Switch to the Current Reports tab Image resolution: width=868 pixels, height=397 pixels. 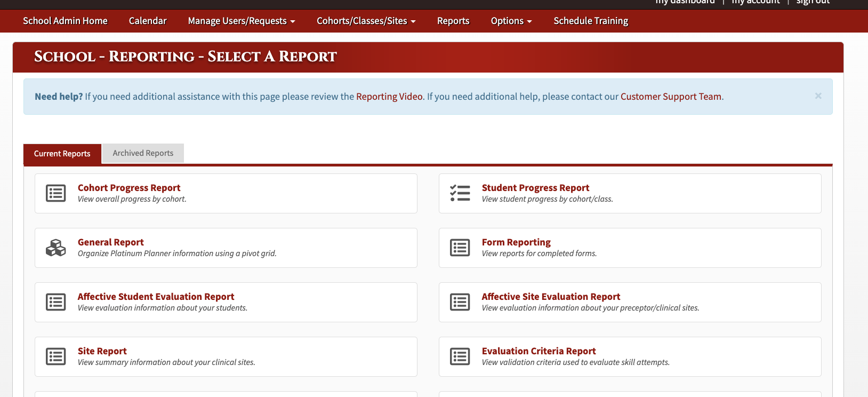point(62,154)
